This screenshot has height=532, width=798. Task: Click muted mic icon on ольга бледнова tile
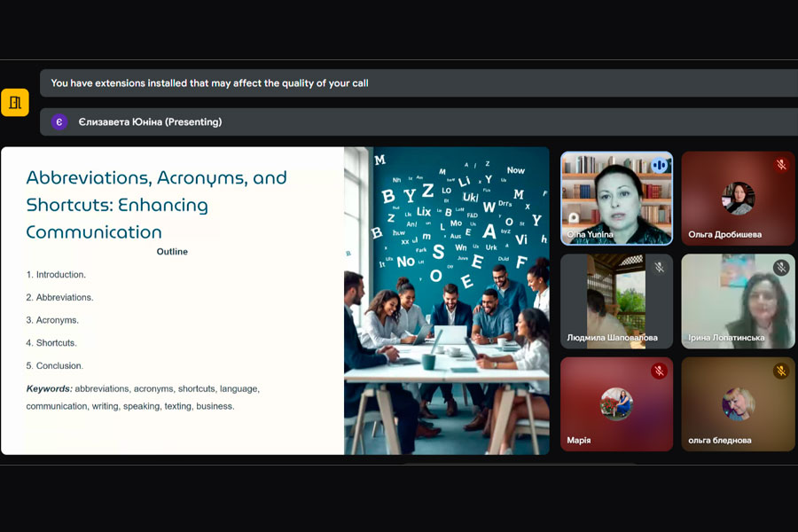pyautogui.click(x=781, y=371)
